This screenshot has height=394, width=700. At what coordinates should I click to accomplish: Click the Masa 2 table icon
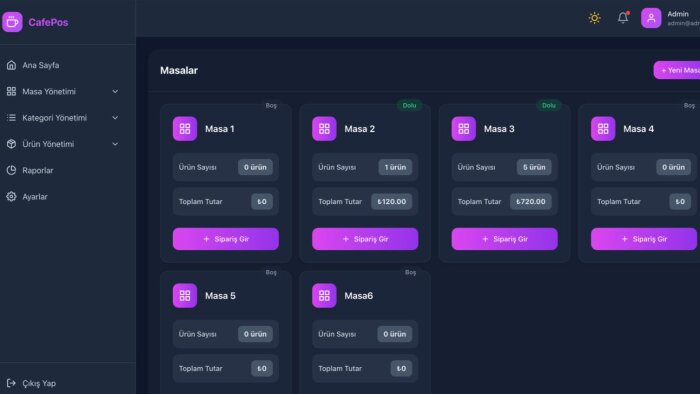324,129
